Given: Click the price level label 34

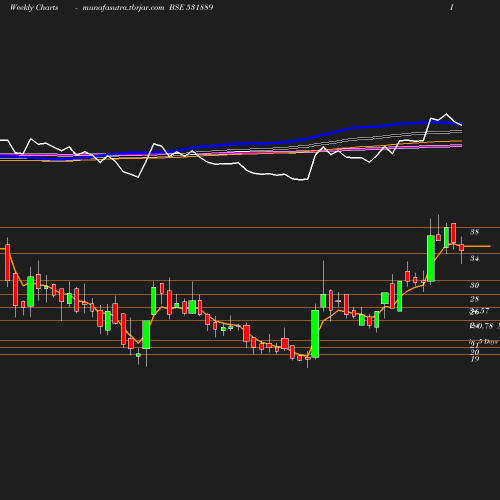Looking at the screenshot, I should [x=474, y=258].
